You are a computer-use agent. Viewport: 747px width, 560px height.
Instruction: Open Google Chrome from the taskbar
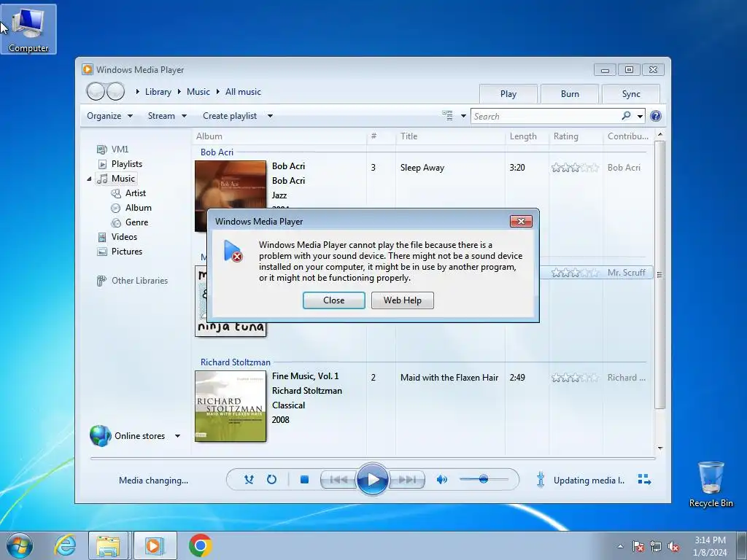[201, 545]
